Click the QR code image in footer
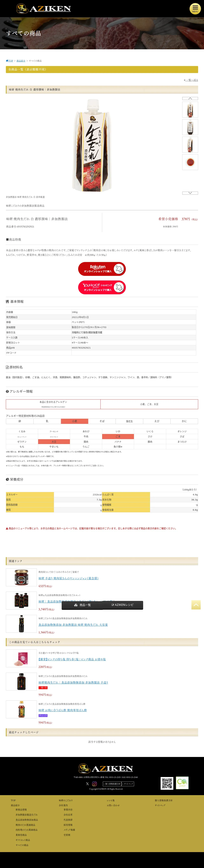 (x=167, y=783)
